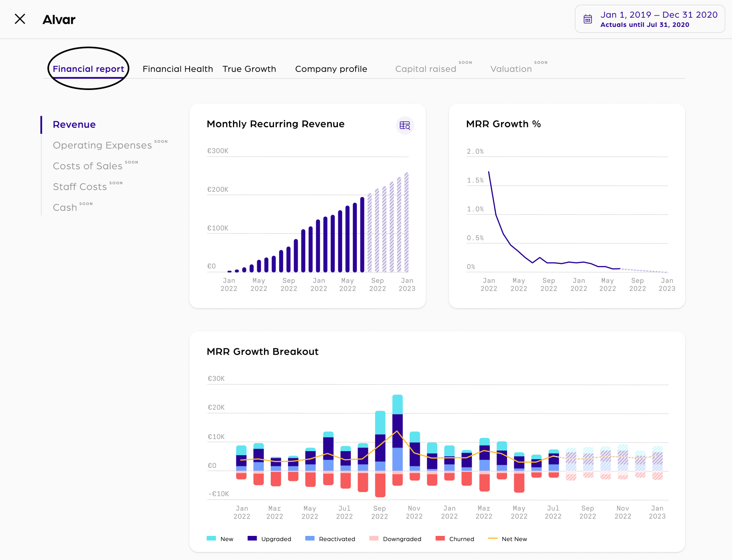
Task: Open the date range calendar icon
Action: [588, 19]
